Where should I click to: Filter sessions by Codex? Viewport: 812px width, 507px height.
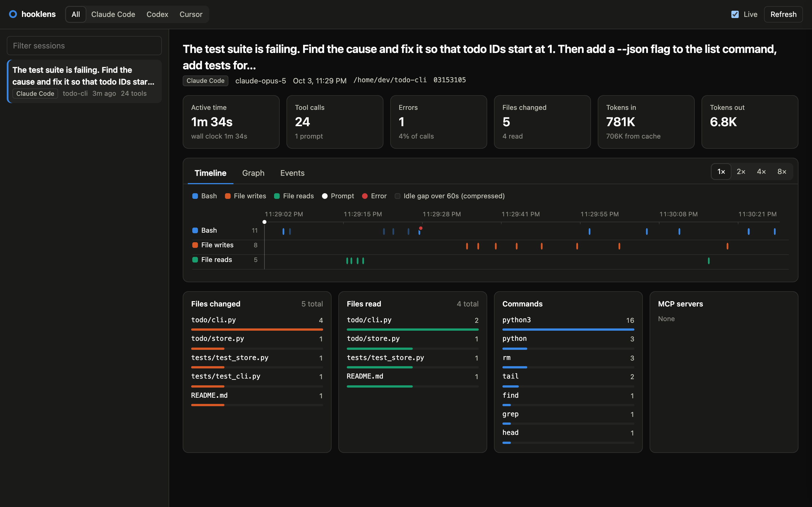157,14
